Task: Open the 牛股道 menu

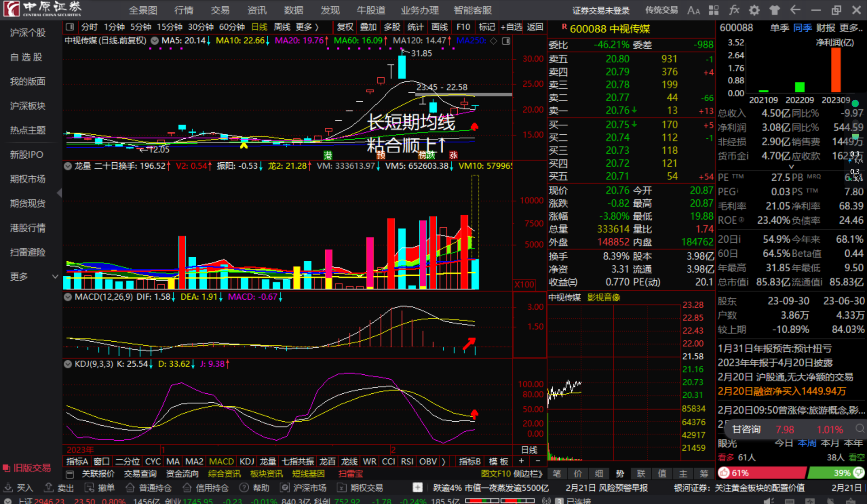Action: (x=371, y=10)
